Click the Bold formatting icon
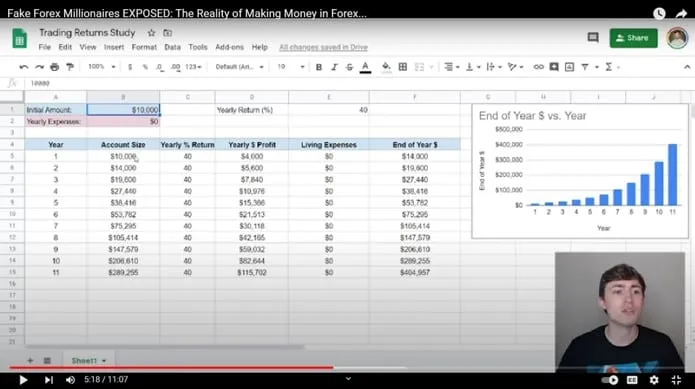 click(x=319, y=67)
